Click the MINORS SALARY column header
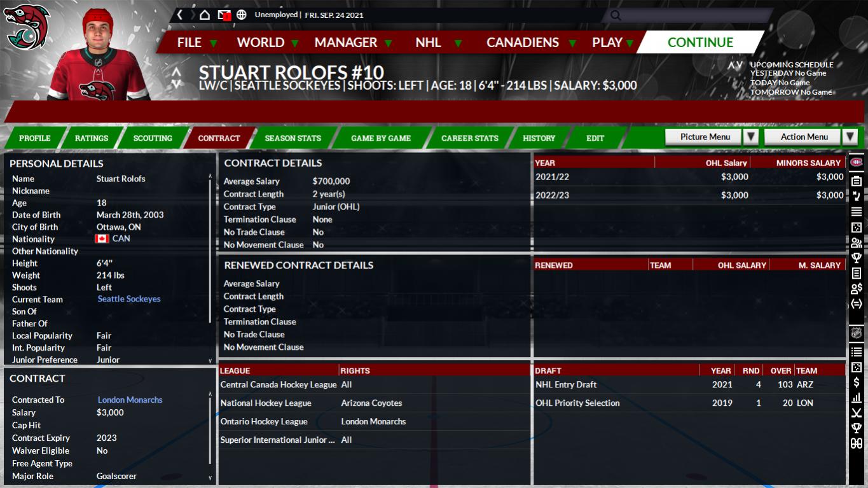 (x=809, y=163)
